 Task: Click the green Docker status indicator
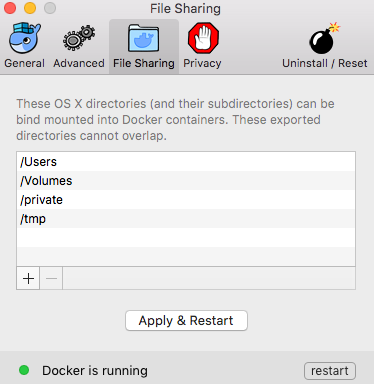(24, 370)
